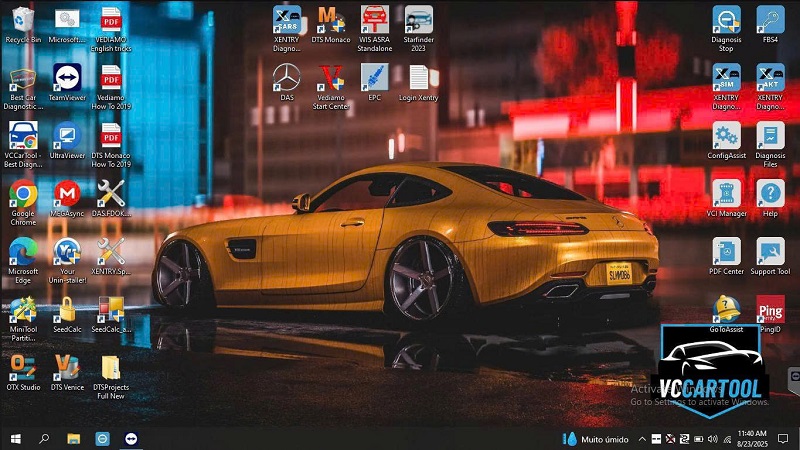This screenshot has height=450, width=800.
Task: Open the VCI Manager icon
Action: 726,193
